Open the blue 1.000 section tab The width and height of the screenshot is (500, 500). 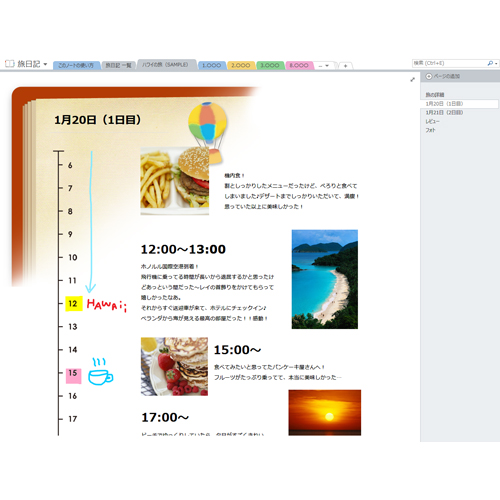coord(212,65)
